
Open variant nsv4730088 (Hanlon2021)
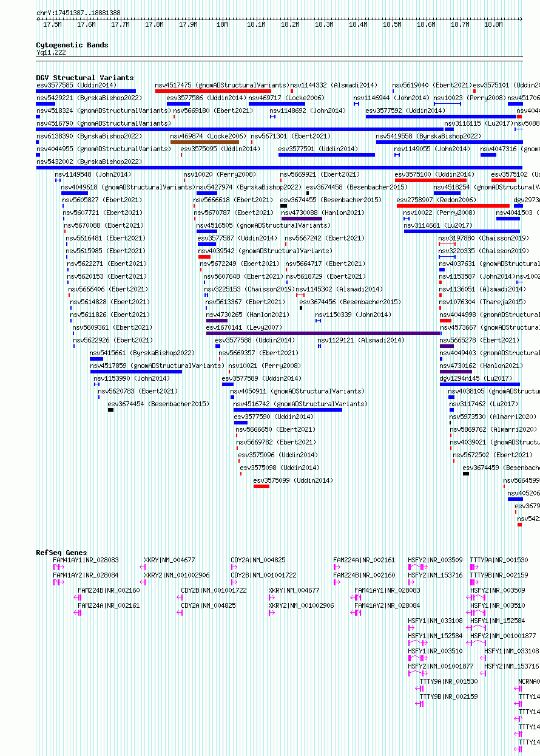pos(323,213)
